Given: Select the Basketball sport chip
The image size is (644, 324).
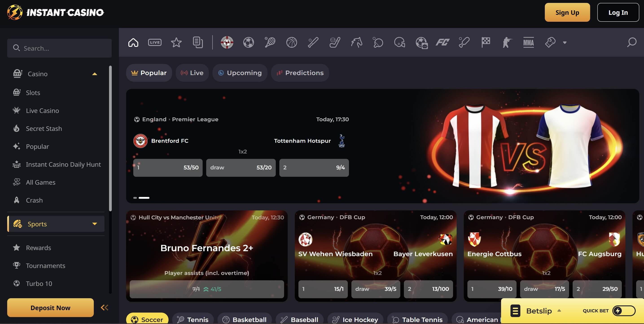Looking at the screenshot, I should coord(245,318).
